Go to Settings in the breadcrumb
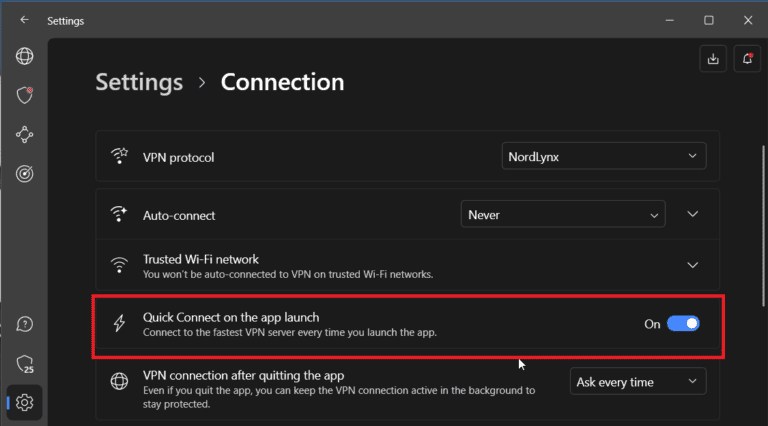This screenshot has height=426, width=768. [139, 82]
